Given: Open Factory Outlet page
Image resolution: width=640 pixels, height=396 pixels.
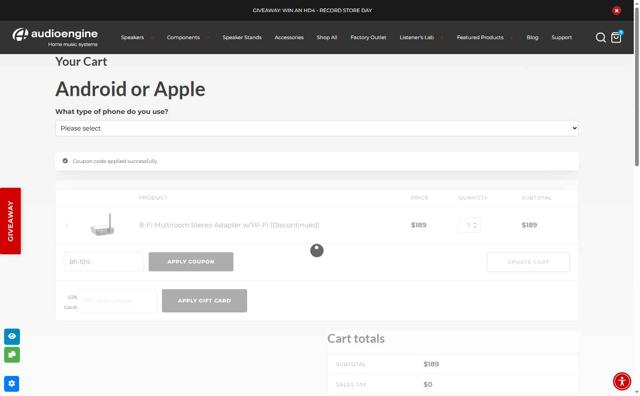Looking at the screenshot, I should pos(368,37).
